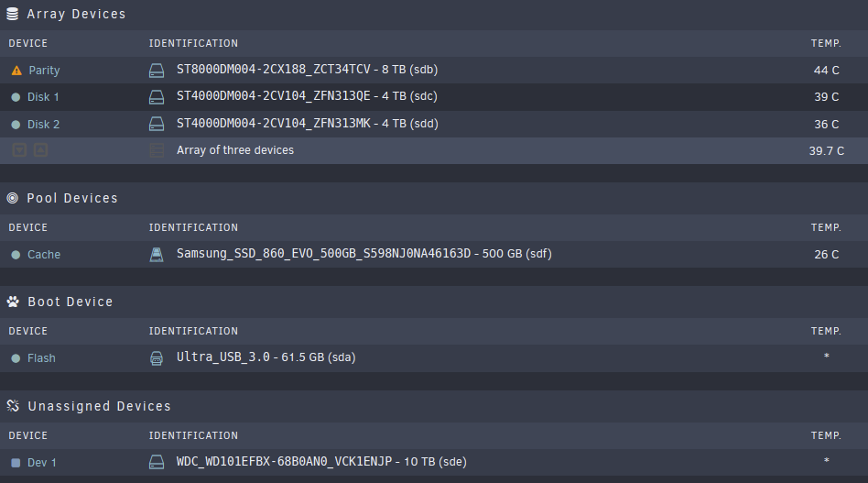Click the ST8000DM004 parity drive icon

pos(157,71)
